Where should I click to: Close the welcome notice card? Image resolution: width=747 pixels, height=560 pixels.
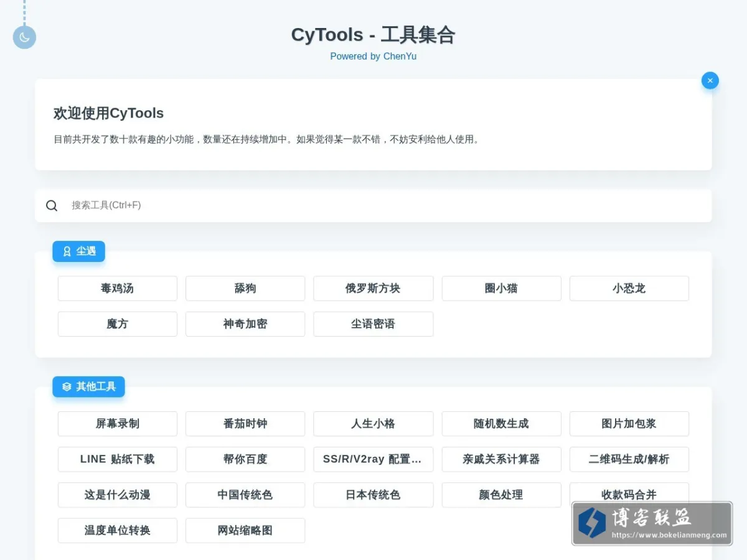point(710,80)
